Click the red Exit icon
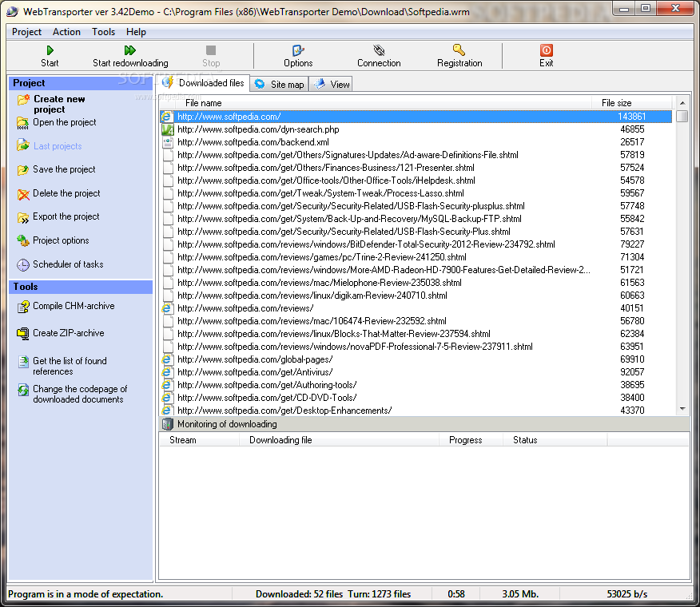Screen dimensions: 700x607 click(x=546, y=50)
